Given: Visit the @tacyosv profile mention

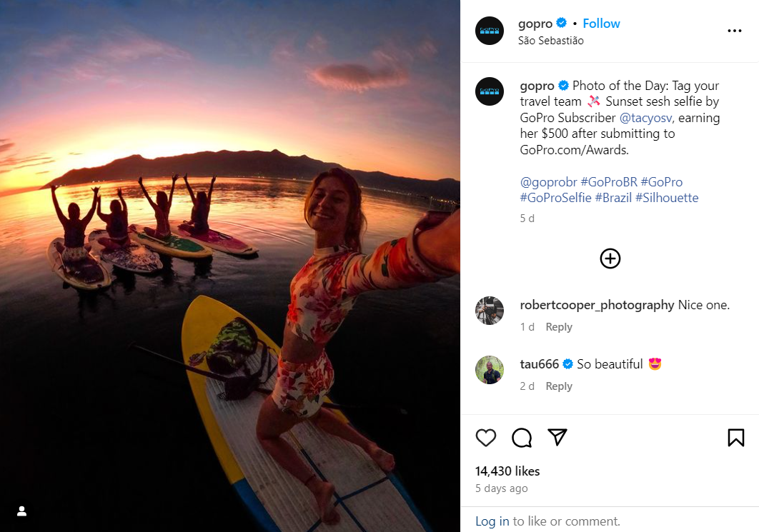Looking at the screenshot, I should 646,118.
